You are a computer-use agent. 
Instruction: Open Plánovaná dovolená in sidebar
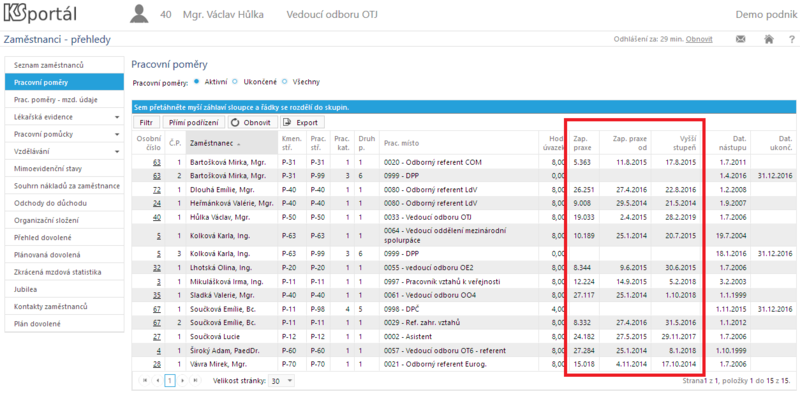pos(64,255)
